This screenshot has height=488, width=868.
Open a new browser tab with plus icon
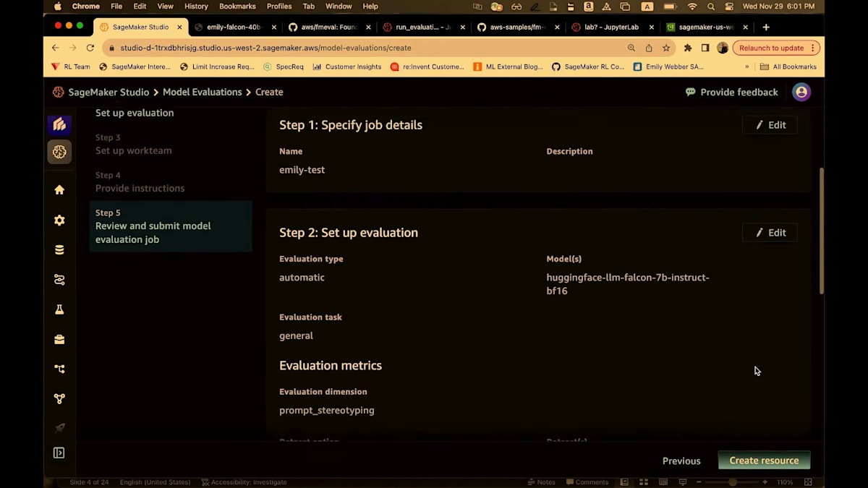point(766,27)
